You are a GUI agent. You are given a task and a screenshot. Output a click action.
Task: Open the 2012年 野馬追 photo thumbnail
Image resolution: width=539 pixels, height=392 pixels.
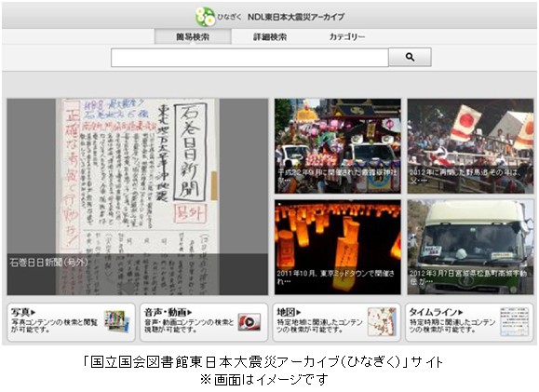click(x=471, y=146)
